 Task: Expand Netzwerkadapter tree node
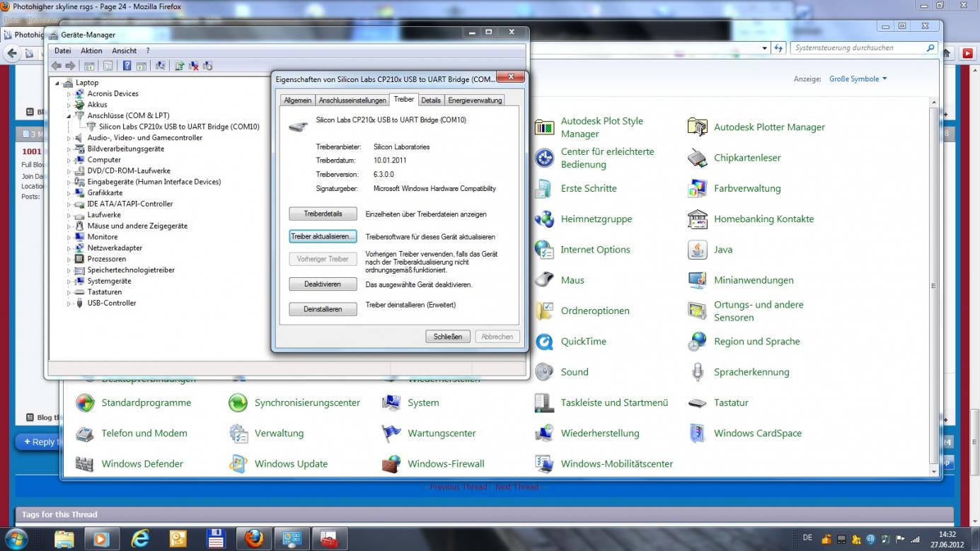click(x=69, y=248)
